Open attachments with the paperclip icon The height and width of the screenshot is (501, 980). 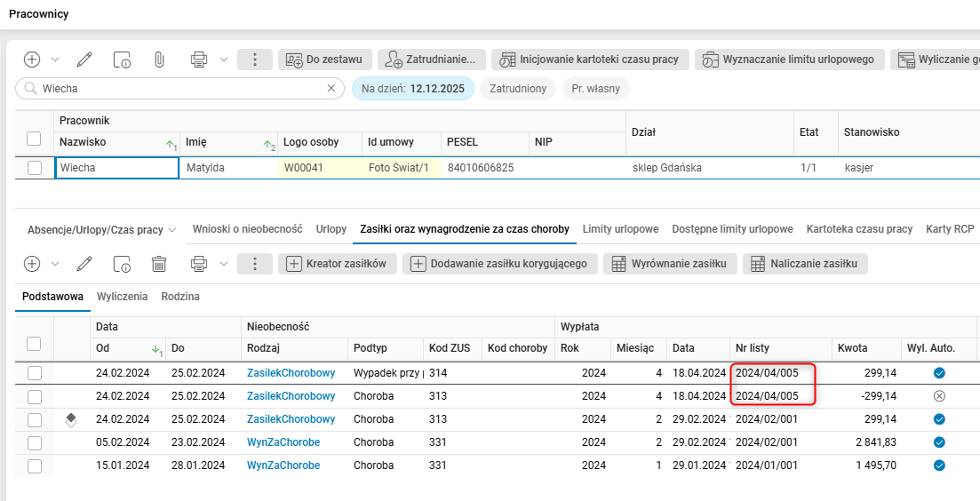tap(159, 60)
